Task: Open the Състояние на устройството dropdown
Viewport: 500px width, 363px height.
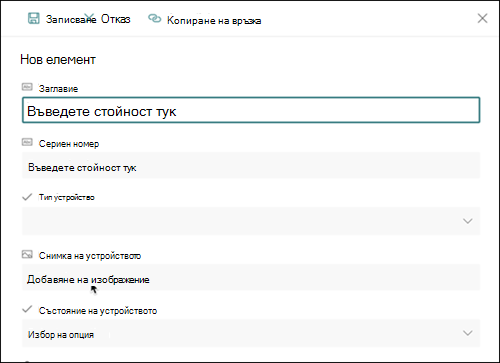Action: (x=251, y=333)
